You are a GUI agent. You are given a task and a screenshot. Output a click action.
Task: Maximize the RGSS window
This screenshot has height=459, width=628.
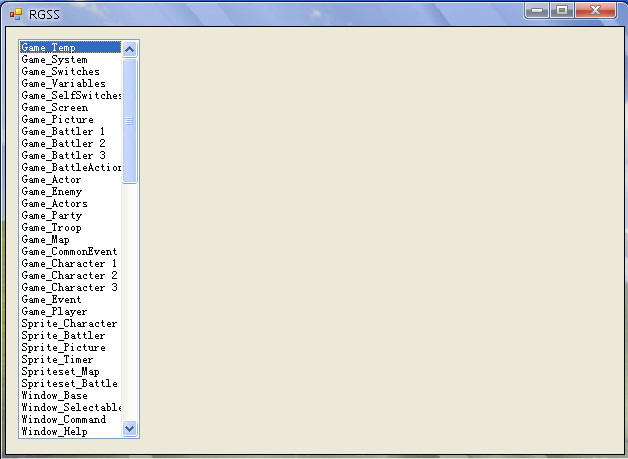pos(562,10)
